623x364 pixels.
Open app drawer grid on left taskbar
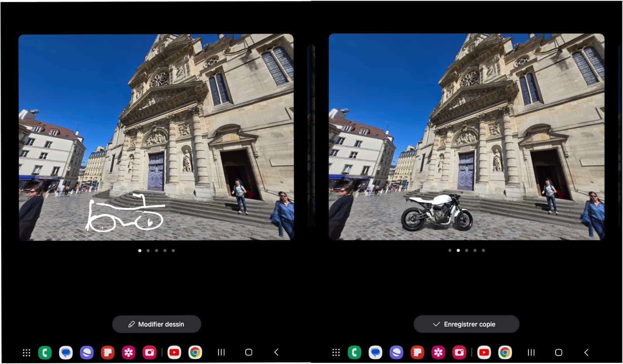[26, 352]
